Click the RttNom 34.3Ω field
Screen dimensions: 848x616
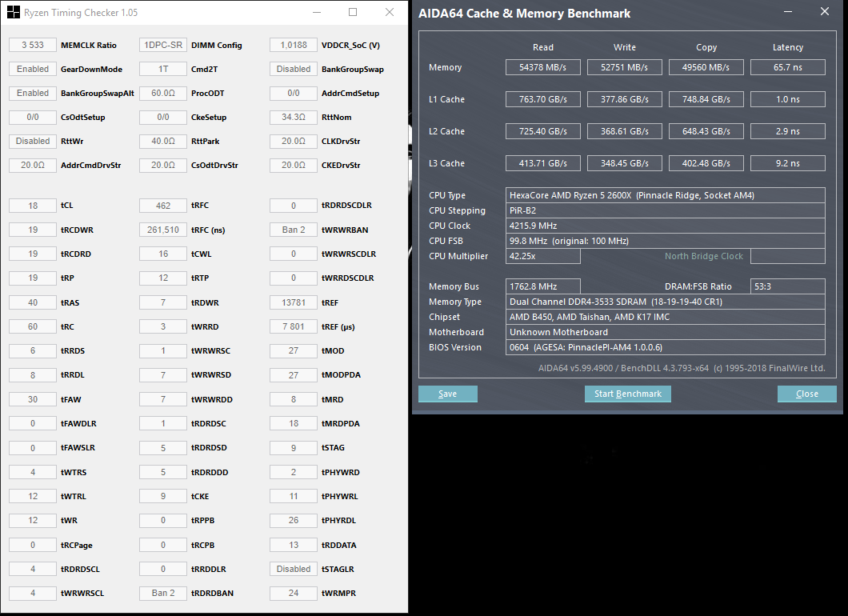(x=293, y=117)
